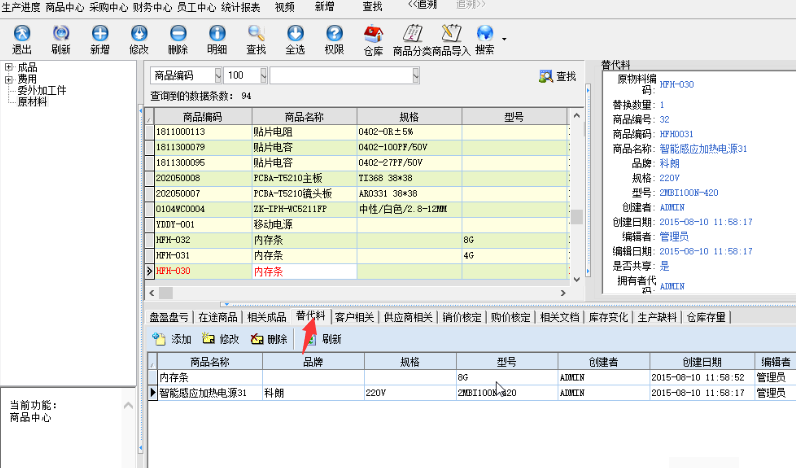796x468 pixels.
Task: Select 委外加工件 in the tree
Action: 42,90
